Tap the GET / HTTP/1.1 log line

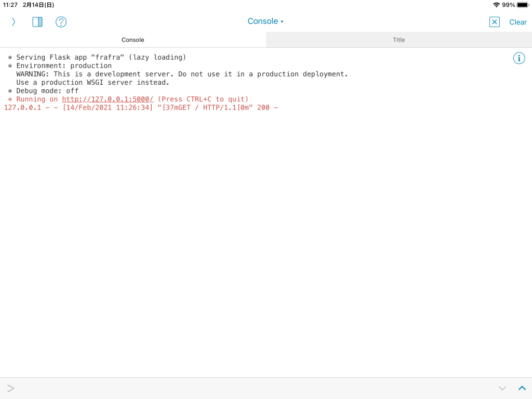coord(140,108)
